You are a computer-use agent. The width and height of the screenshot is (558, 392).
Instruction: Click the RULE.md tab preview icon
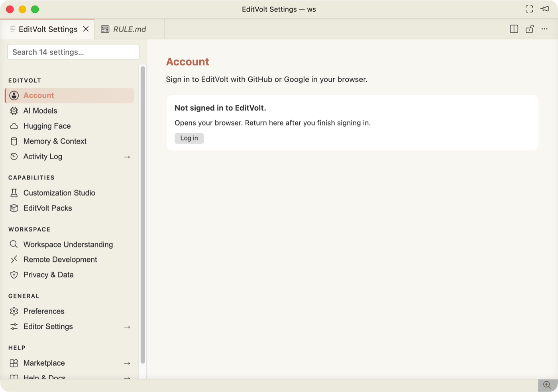pyautogui.click(x=105, y=29)
